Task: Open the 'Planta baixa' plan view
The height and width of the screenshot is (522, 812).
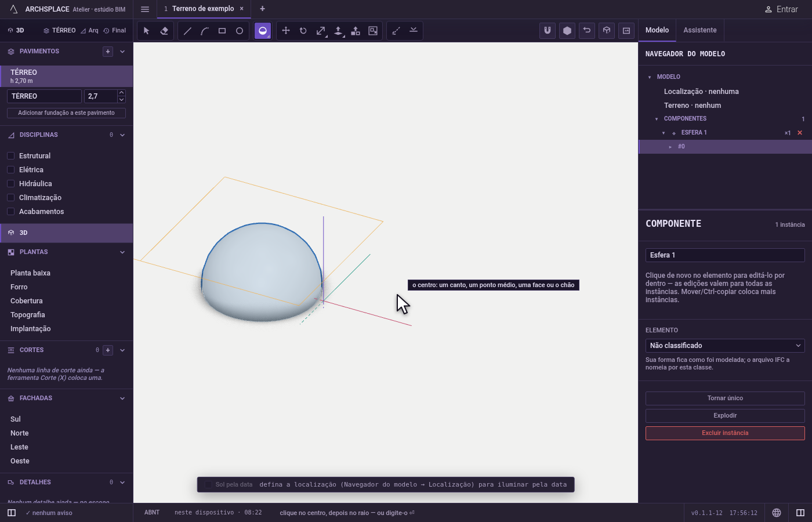Action: pyautogui.click(x=30, y=273)
